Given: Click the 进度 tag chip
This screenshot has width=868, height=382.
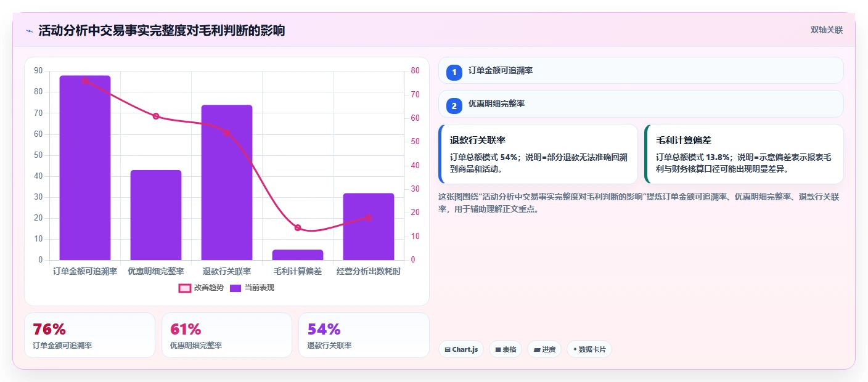Looking at the screenshot, I should pyautogui.click(x=544, y=349).
